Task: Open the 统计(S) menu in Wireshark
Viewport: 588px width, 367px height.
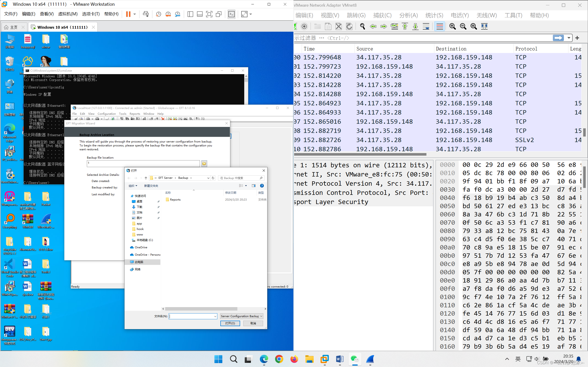Action: pyautogui.click(x=434, y=15)
